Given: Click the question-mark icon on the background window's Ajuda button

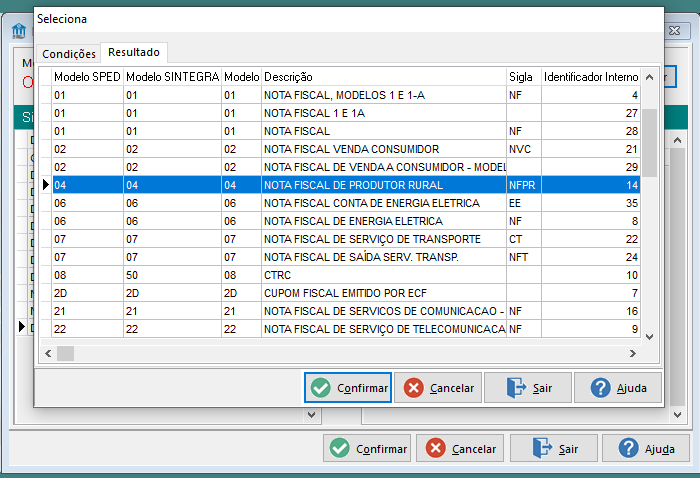Looking at the screenshot, I should tap(628, 448).
